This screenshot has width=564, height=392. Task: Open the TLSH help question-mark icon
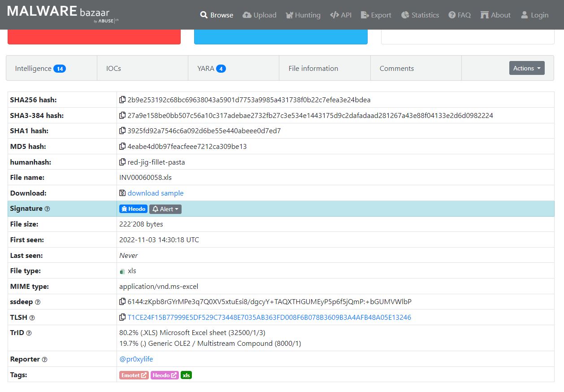coord(32,318)
